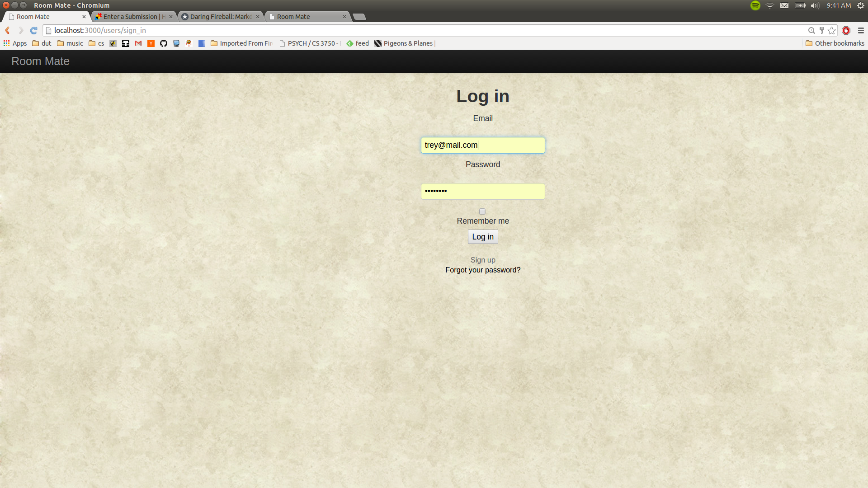Open the Chromium hamburger menu
Image resolution: width=868 pixels, height=488 pixels.
point(861,30)
